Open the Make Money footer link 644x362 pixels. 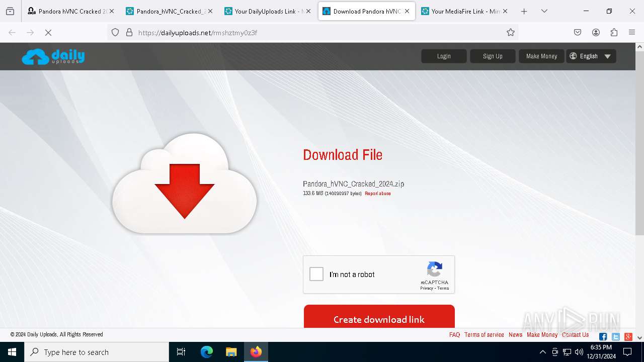(542, 335)
